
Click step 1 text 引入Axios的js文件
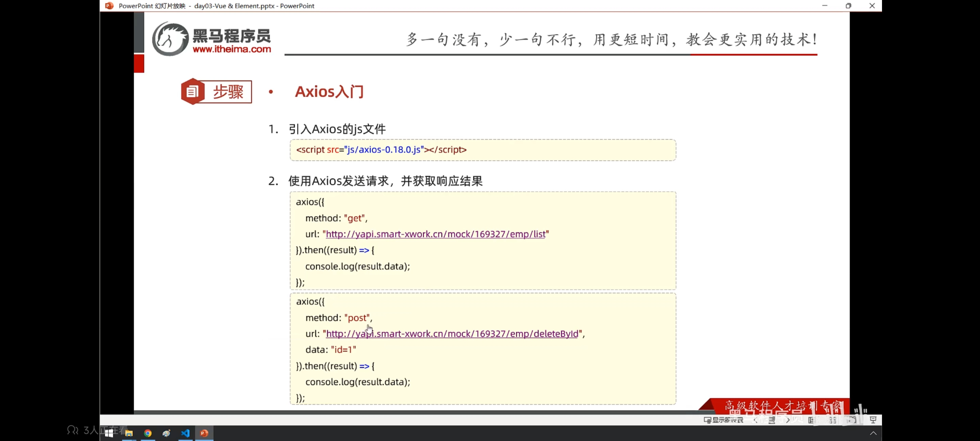[x=337, y=129]
